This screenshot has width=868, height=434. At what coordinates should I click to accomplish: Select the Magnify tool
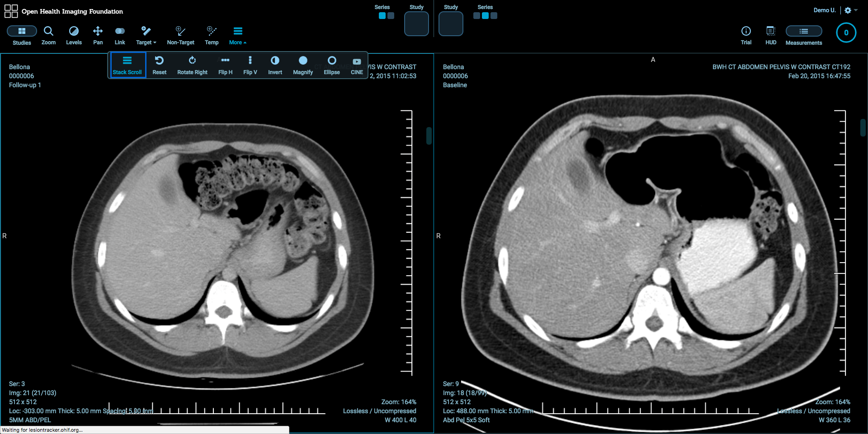[302, 65]
